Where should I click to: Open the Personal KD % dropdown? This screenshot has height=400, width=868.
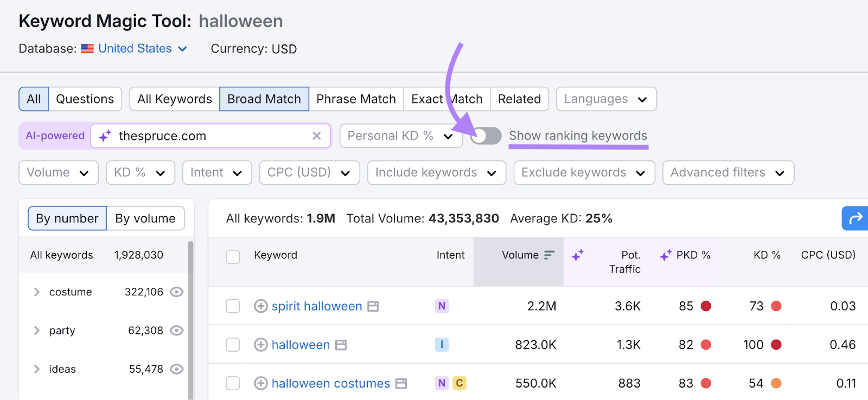(x=400, y=136)
